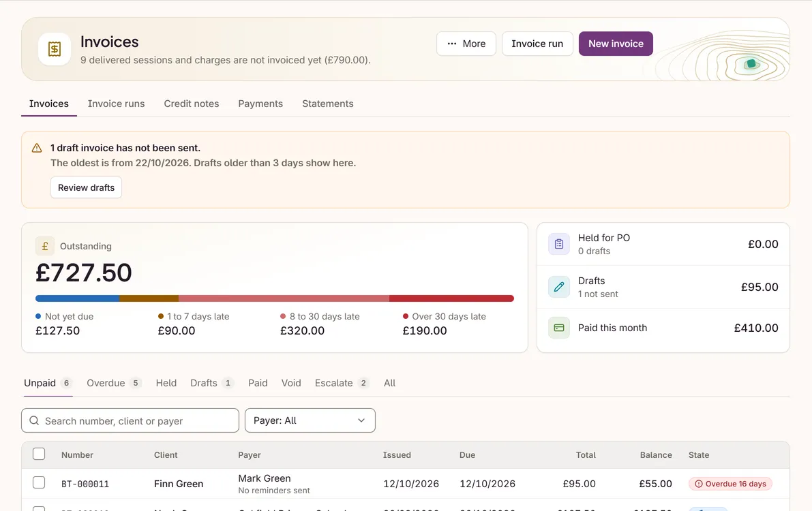Click invoice number BT-000011
812x511 pixels.
(85, 484)
